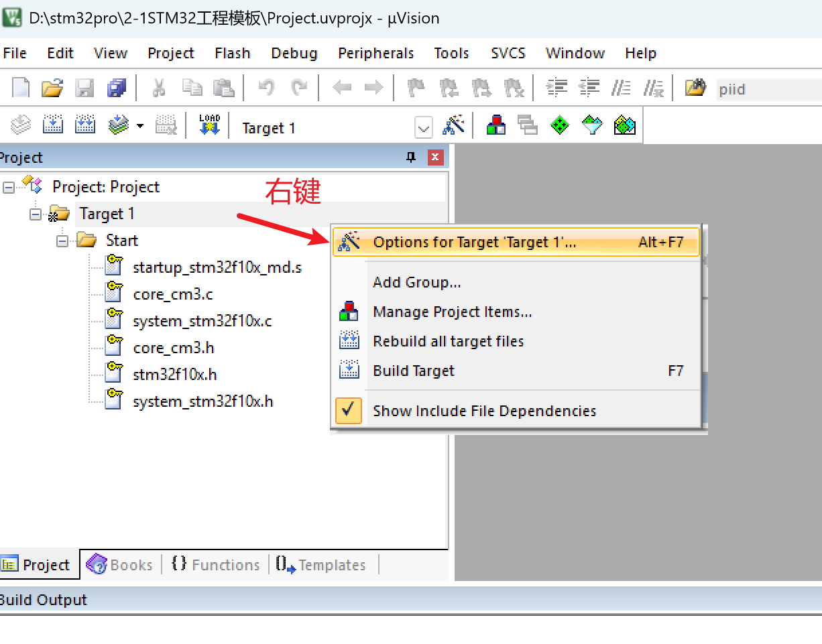Viewport: 822px width, 644px height.
Task: Create a new file with toolbar icon
Action: coord(21,88)
